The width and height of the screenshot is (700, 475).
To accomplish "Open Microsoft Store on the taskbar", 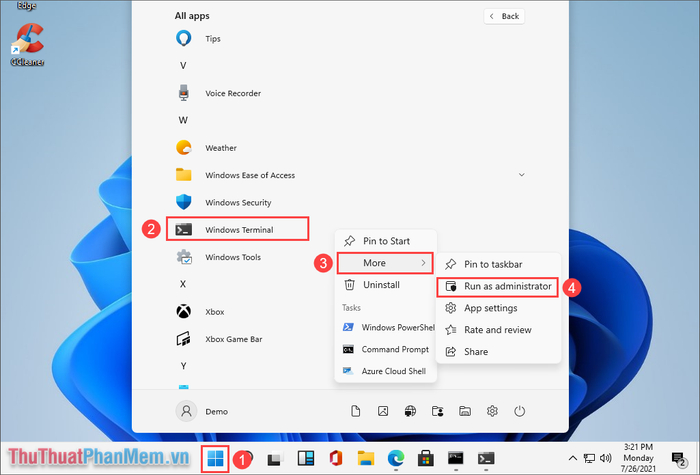I will (x=425, y=458).
